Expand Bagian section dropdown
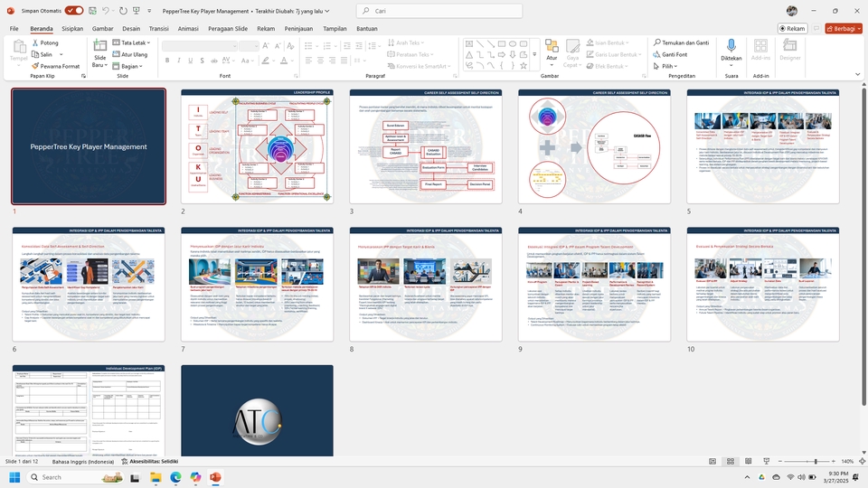This screenshot has width=868, height=488. (x=127, y=66)
